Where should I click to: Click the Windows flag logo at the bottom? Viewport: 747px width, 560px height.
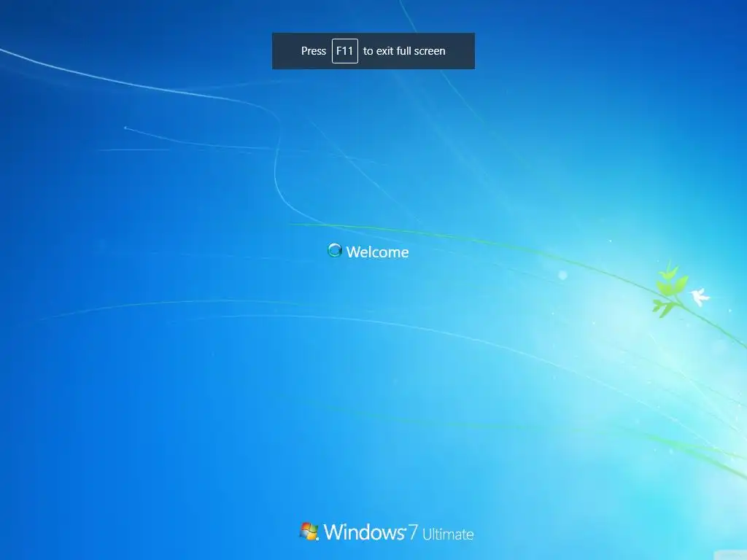[309, 531]
